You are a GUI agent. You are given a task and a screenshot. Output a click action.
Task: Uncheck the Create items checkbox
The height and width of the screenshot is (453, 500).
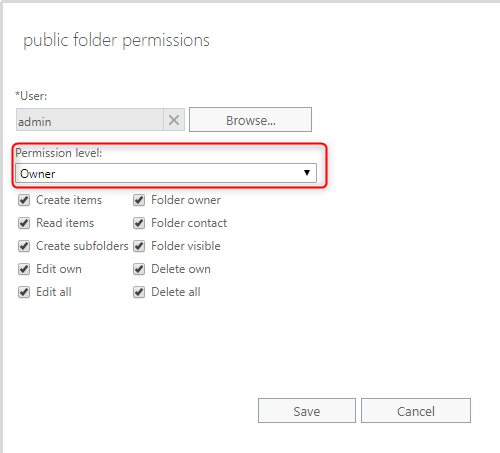coord(24,200)
